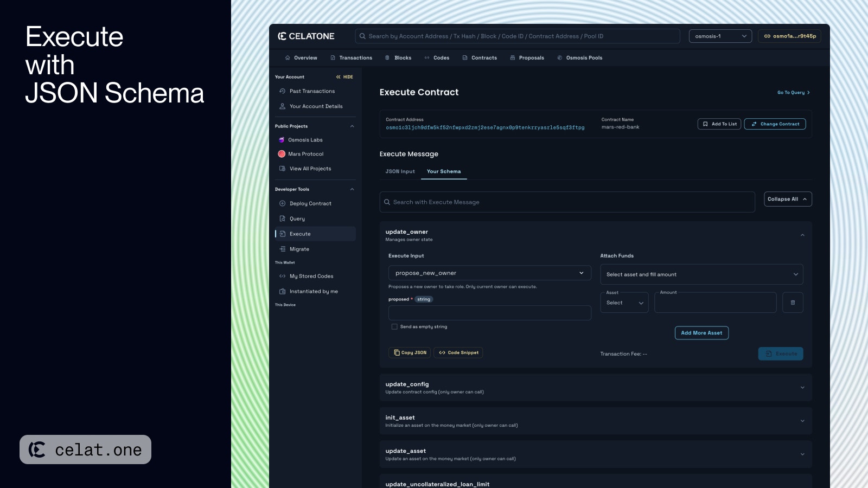
Task: Click the wallet link icon next to osmo1a...r9t45p
Action: [767, 36]
